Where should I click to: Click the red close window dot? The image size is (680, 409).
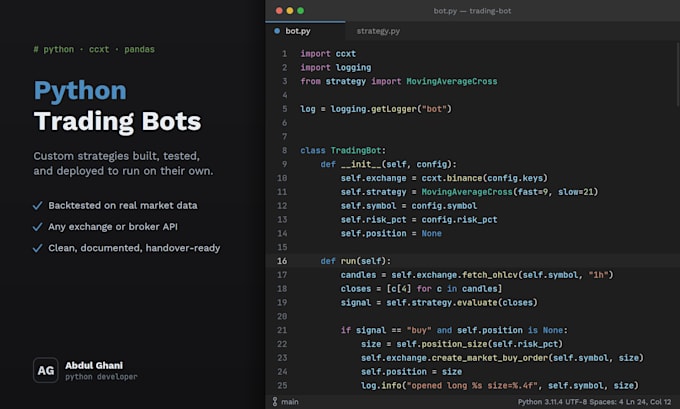(279, 10)
